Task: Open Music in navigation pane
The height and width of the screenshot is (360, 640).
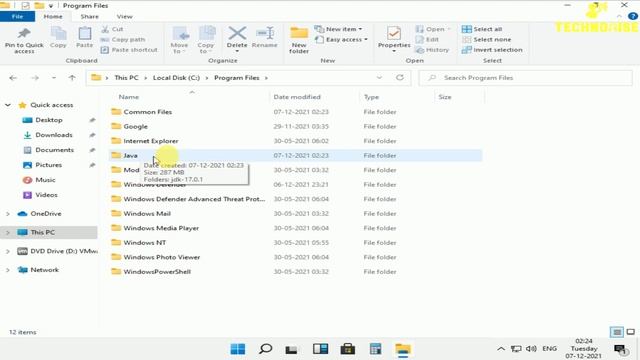Action: (45, 180)
